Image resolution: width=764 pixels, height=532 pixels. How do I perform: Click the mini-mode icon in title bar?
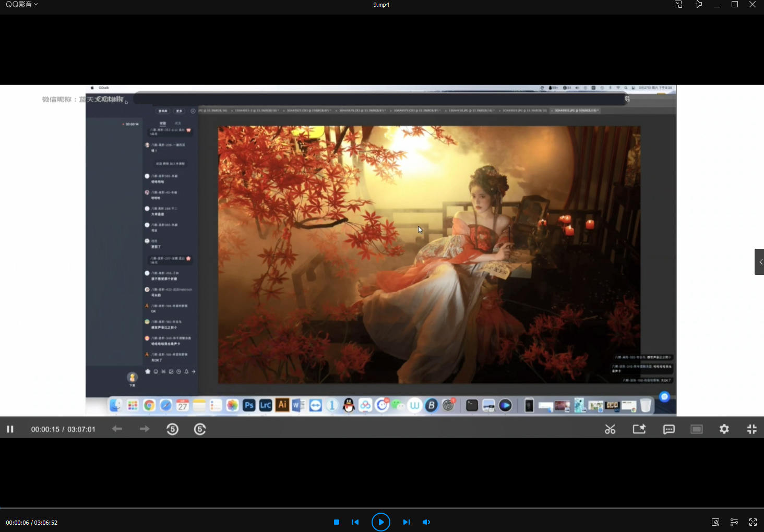pyautogui.click(x=678, y=5)
